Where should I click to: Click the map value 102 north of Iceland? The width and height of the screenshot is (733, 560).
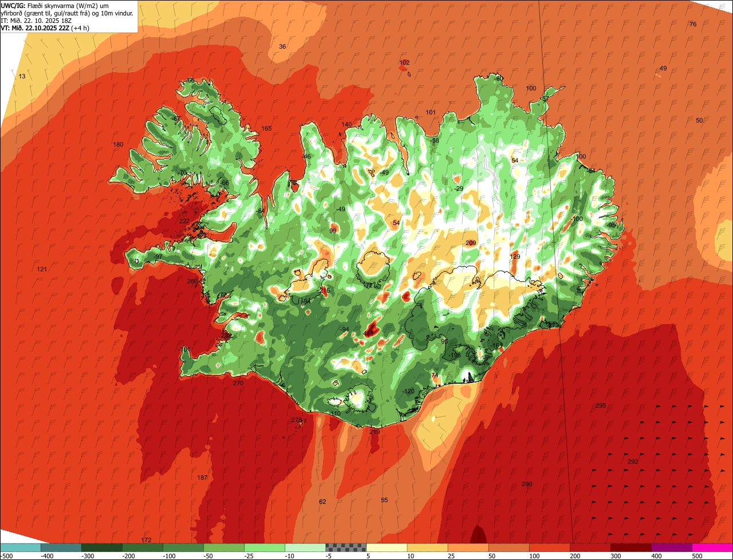pyautogui.click(x=404, y=62)
